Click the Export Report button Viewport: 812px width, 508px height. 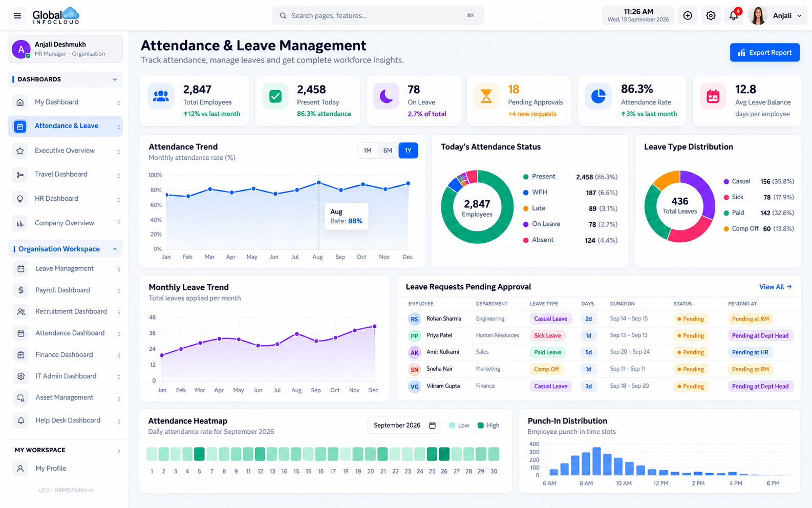pyautogui.click(x=764, y=53)
